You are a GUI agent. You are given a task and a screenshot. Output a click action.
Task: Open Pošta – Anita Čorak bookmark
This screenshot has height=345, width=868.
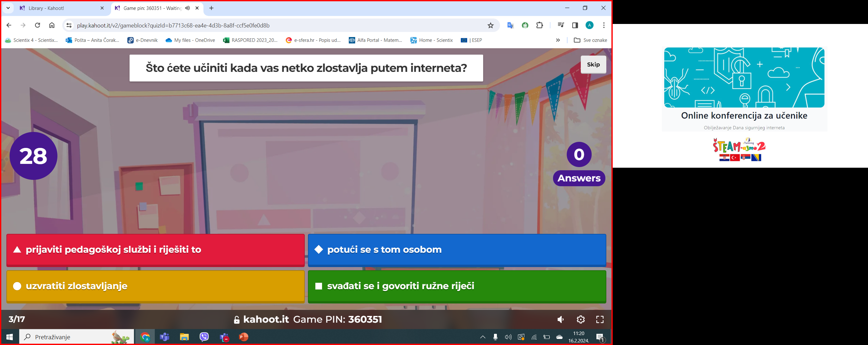click(x=93, y=40)
